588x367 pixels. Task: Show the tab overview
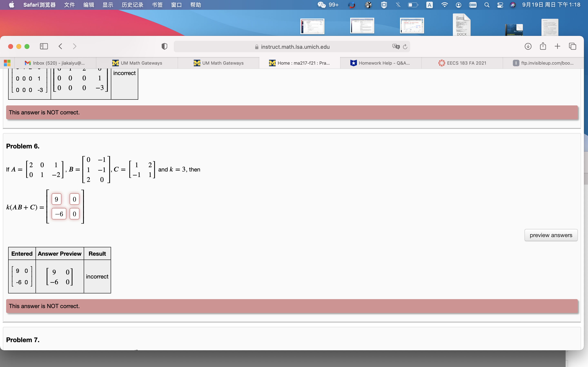(572, 46)
